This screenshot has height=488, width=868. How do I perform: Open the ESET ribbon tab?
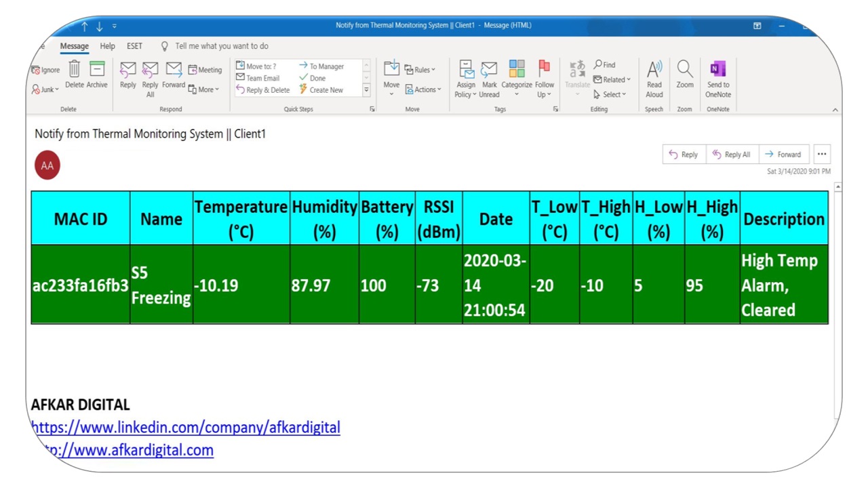pyautogui.click(x=134, y=46)
